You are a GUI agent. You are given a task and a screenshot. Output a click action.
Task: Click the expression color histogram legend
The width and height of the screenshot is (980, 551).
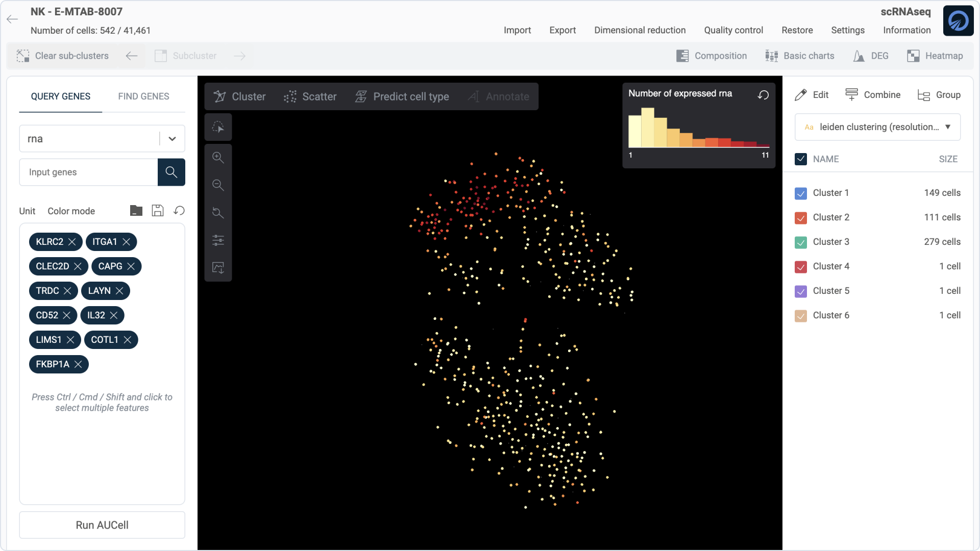pyautogui.click(x=698, y=129)
